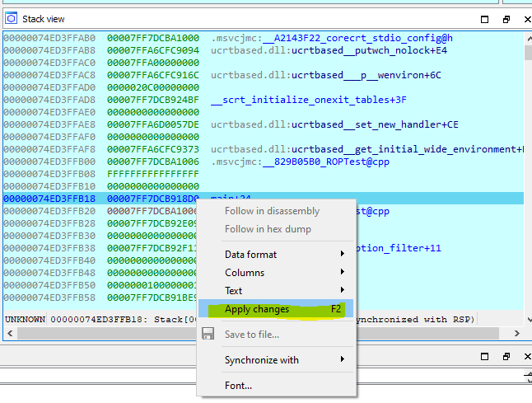Click the floppy disk icon beside Save to file

pyautogui.click(x=208, y=334)
